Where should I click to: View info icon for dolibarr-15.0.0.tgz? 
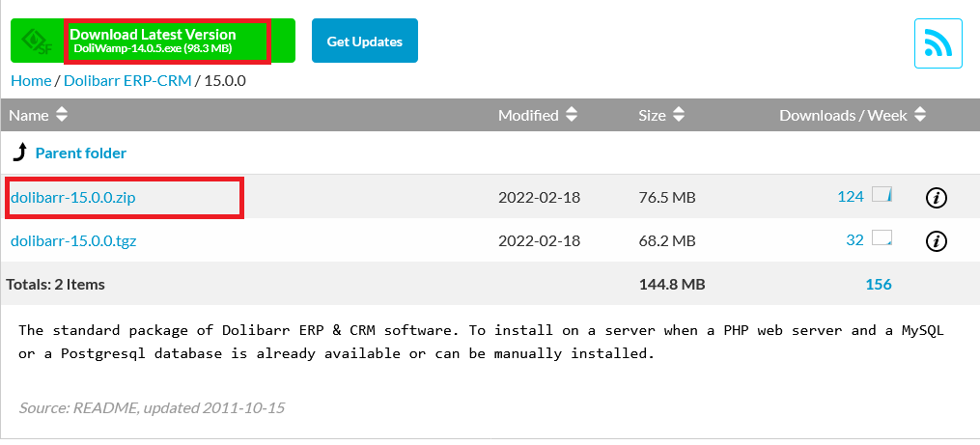[936, 240]
